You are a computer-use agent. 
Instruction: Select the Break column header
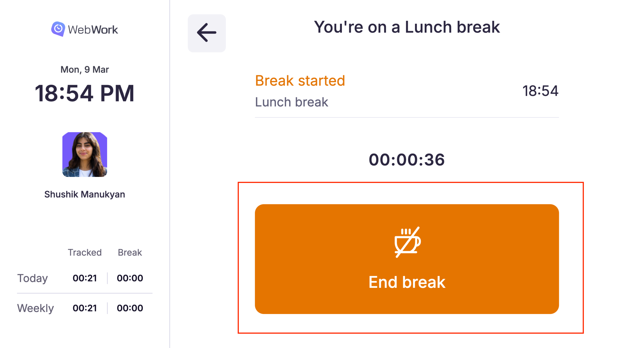(130, 252)
